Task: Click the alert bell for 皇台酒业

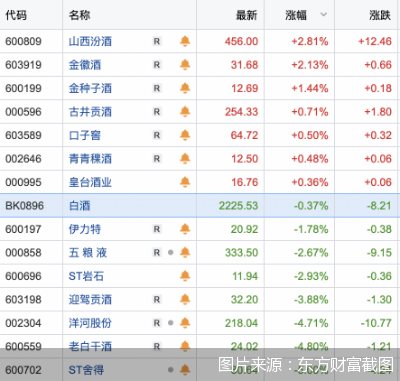Action: coord(185,182)
